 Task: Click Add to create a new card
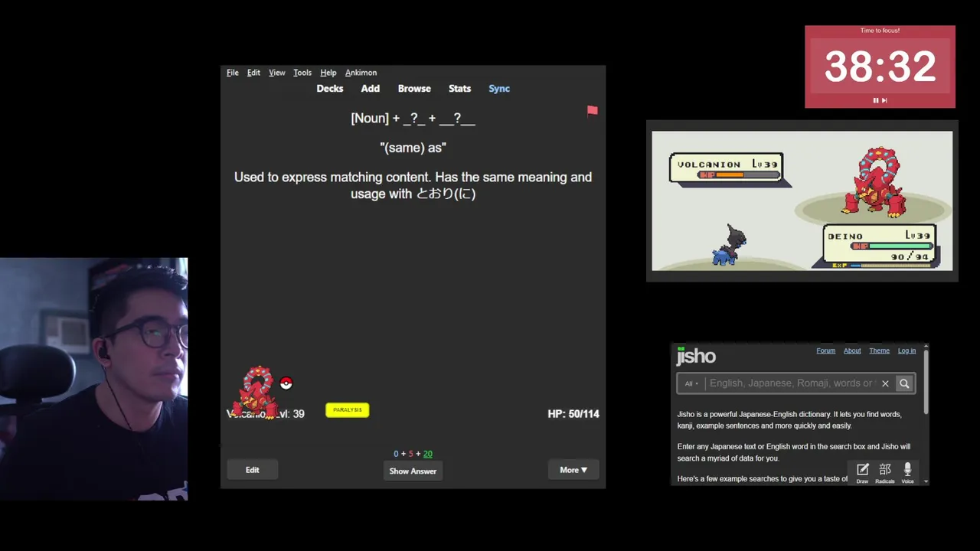pyautogui.click(x=371, y=89)
